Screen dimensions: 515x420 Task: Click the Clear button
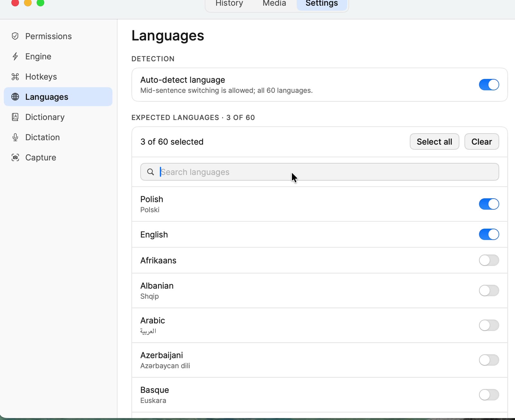tap(482, 142)
